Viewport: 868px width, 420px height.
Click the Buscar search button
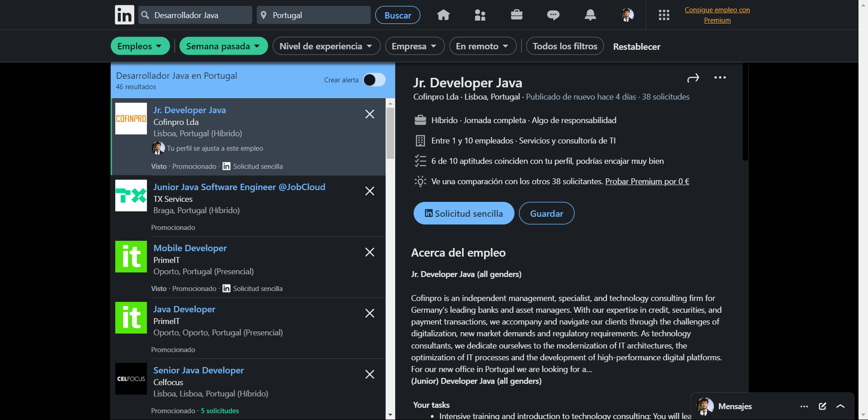tap(398, 15)
